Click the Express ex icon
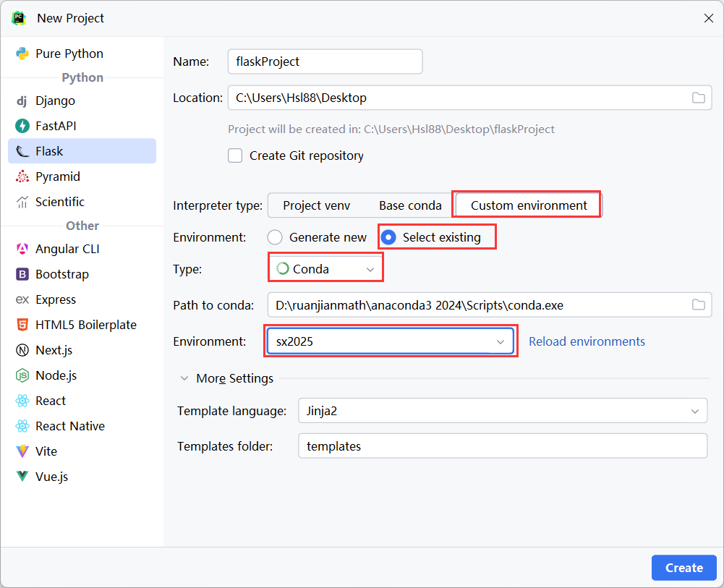Screen dimensions: 724x588 (22, 299)
